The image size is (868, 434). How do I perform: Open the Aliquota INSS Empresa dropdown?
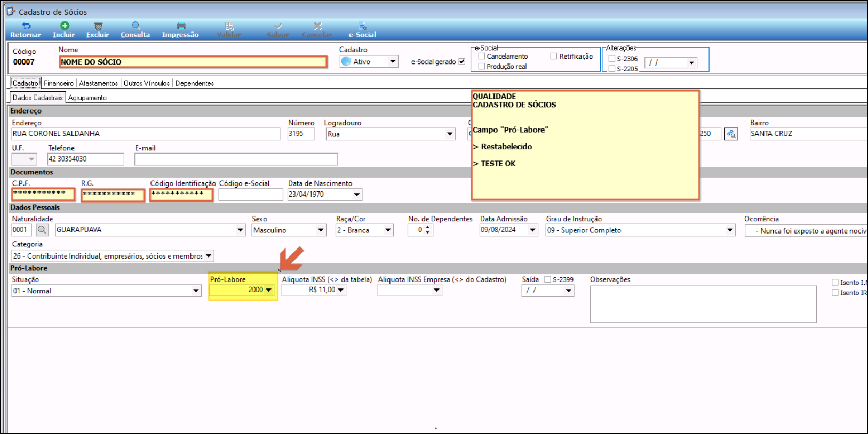437,291
